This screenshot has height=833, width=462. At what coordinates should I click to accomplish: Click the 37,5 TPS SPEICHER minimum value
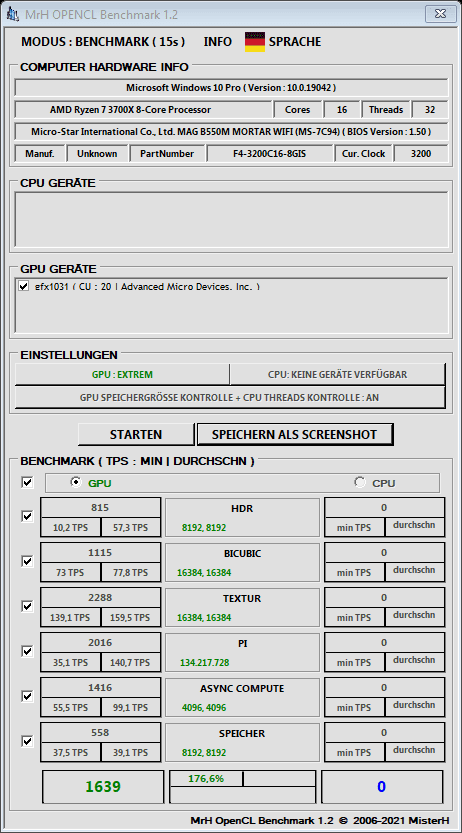pyautogui.click(x=70, y=753)
